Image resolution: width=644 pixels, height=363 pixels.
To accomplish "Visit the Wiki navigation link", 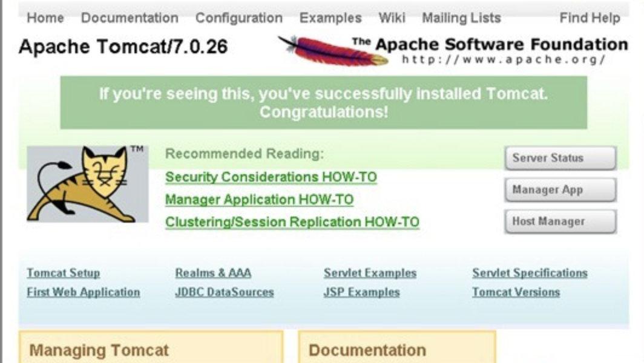I will 392,18.
